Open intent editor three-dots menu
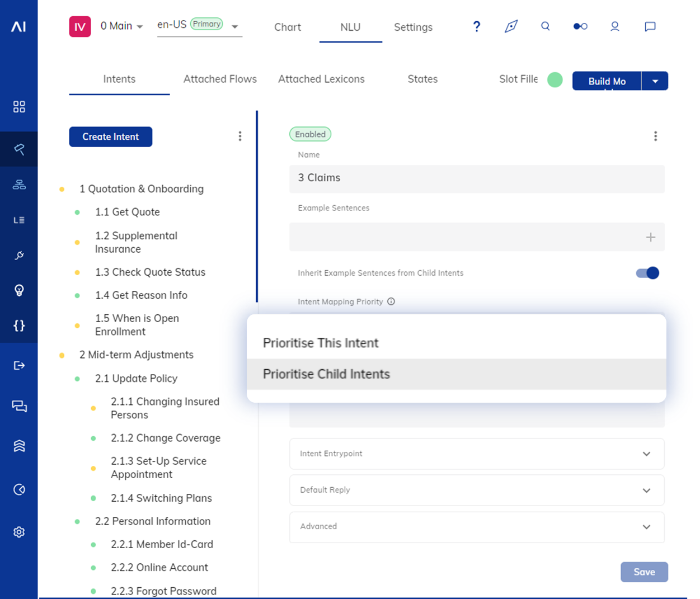Screen dimensions: 700x599 (x=656, y=136)
